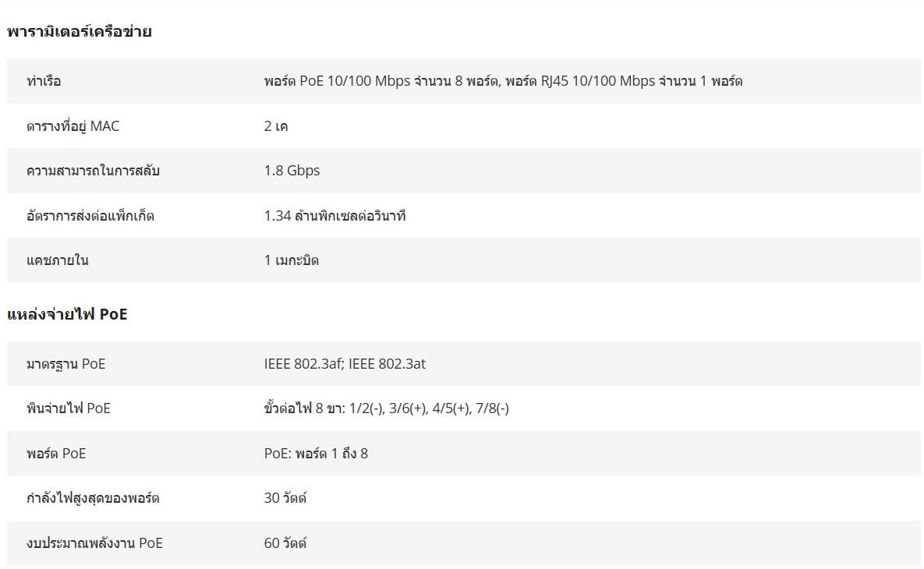Viewport: 924px width, 569px height.
Task: Click the PoE 10/100 Mbps ports description
Action: coord(503,81)
